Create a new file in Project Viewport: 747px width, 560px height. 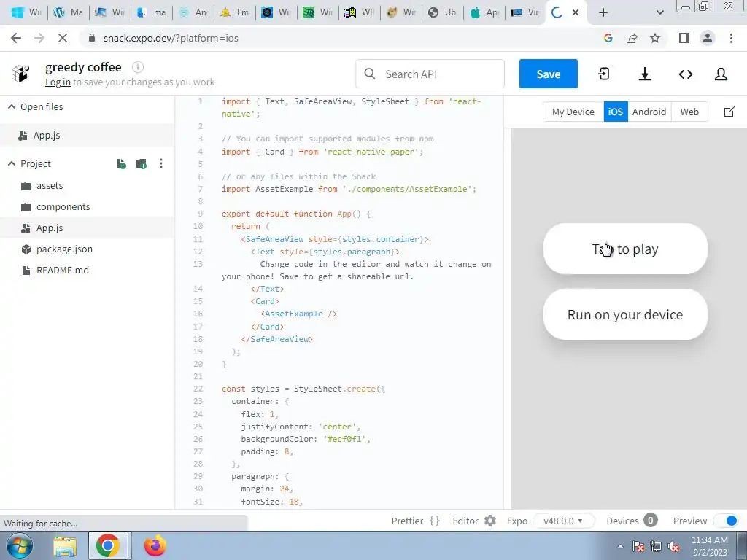point(121,164)
